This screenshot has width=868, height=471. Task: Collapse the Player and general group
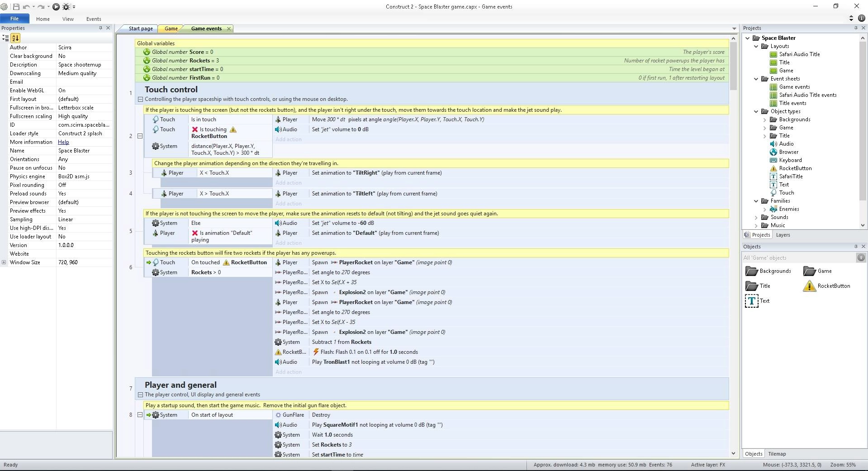(140, 395)
